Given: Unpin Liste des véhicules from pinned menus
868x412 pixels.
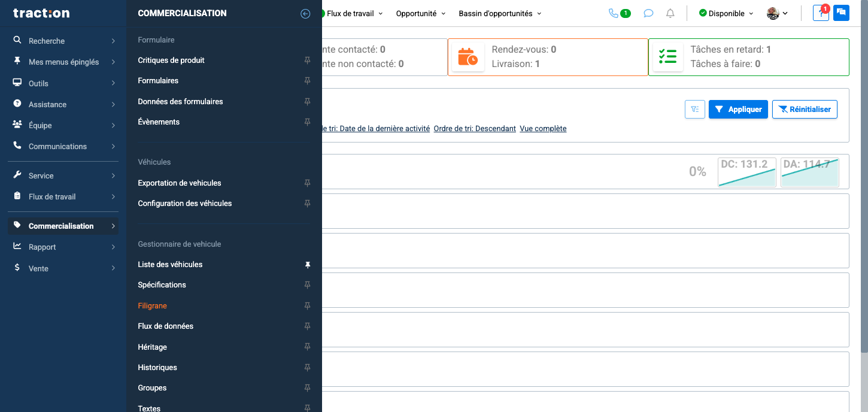Looking at the screenshot, I should [x=308, y=265].
